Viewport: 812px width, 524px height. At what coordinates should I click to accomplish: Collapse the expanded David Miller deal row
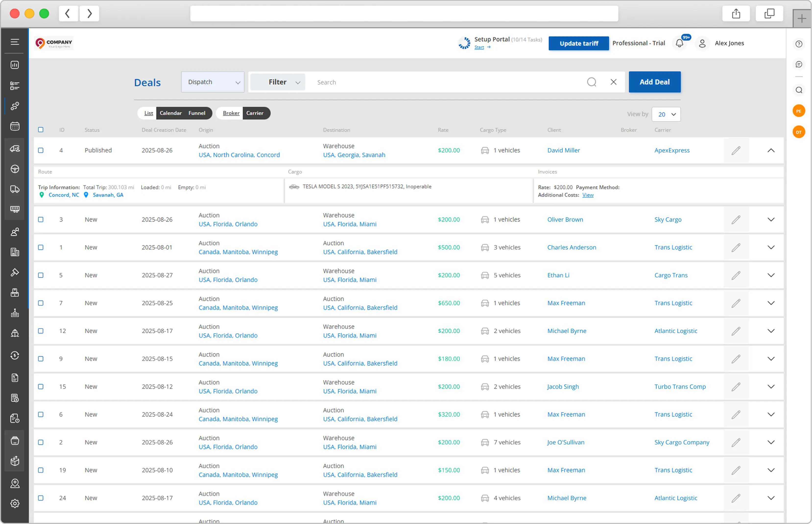pyautogui.click(x=771, y=150)
